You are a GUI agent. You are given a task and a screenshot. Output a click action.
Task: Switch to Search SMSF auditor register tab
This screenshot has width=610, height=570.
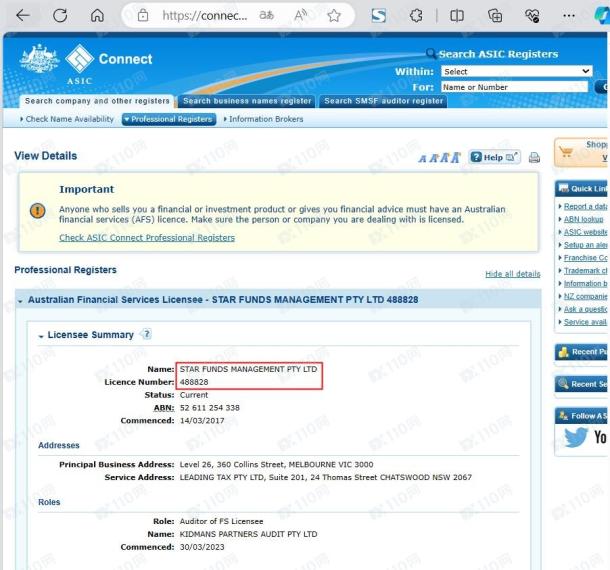384,101
